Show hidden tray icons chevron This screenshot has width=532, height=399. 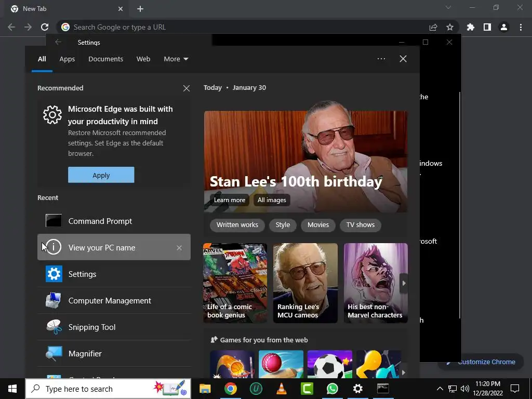(440, 389)
